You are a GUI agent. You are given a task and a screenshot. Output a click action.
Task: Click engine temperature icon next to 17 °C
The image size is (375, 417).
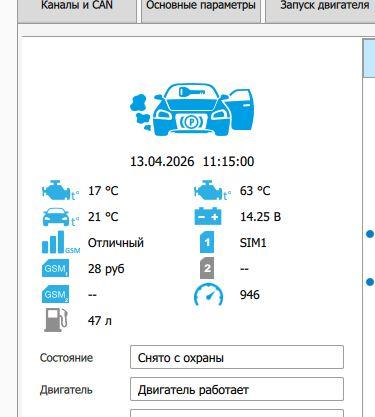61,191
